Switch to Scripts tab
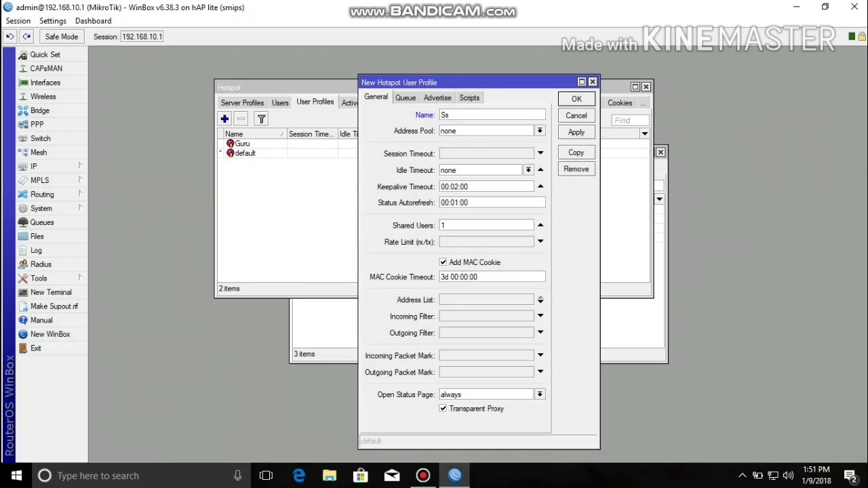 [469, 98]
